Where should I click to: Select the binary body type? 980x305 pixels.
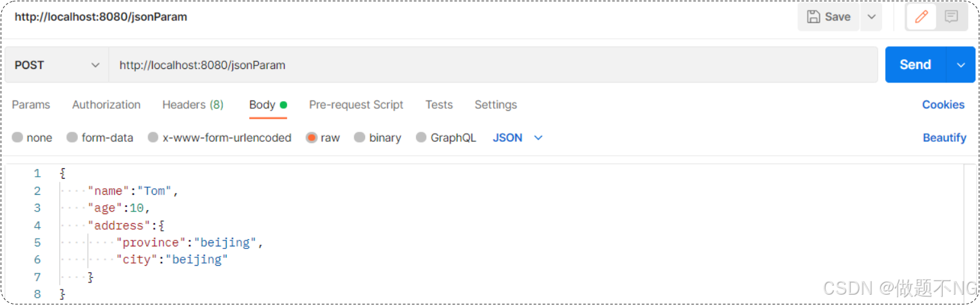point(378,137)
